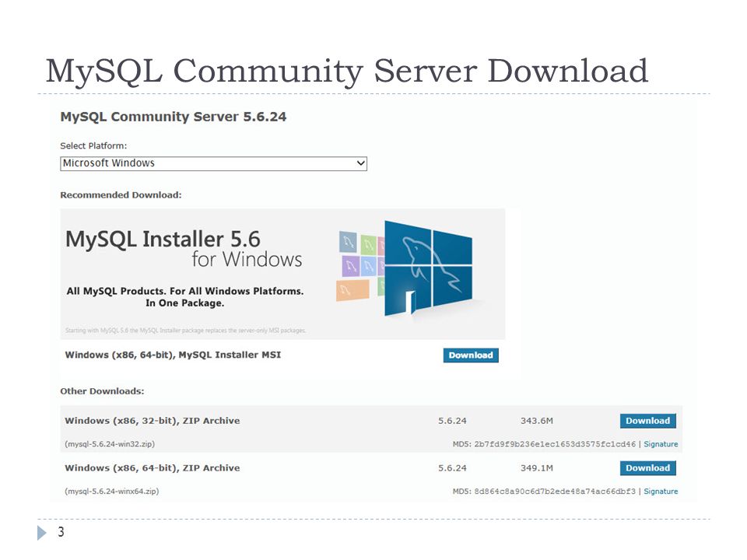Select the slide title MySQL Community Server Download
This screenshot has width=747, height=560.
(347, 71)
